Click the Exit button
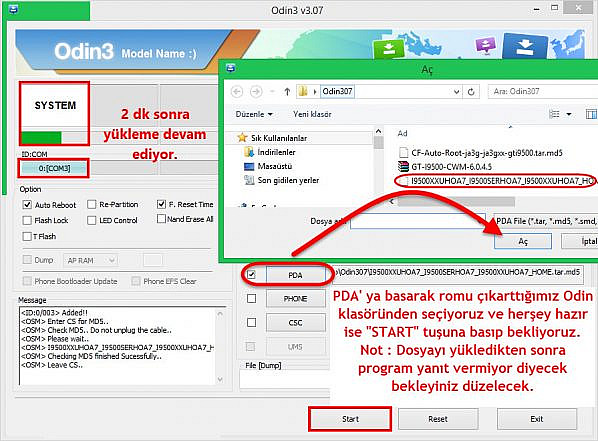 tap(537, 419)
